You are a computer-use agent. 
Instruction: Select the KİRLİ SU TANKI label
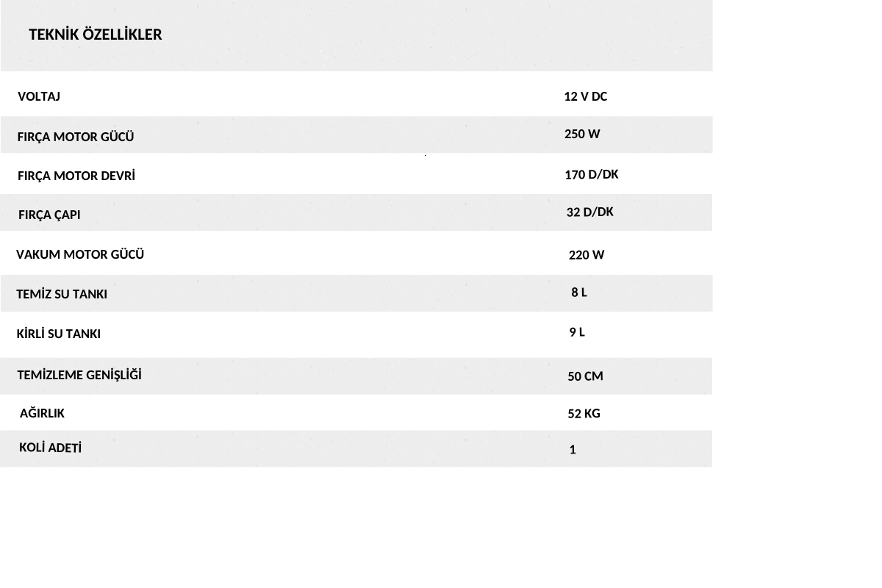[x=59, y=334]
